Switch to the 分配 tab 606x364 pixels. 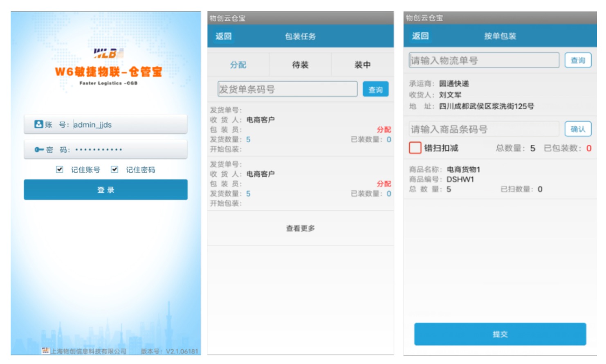[238, 65]
